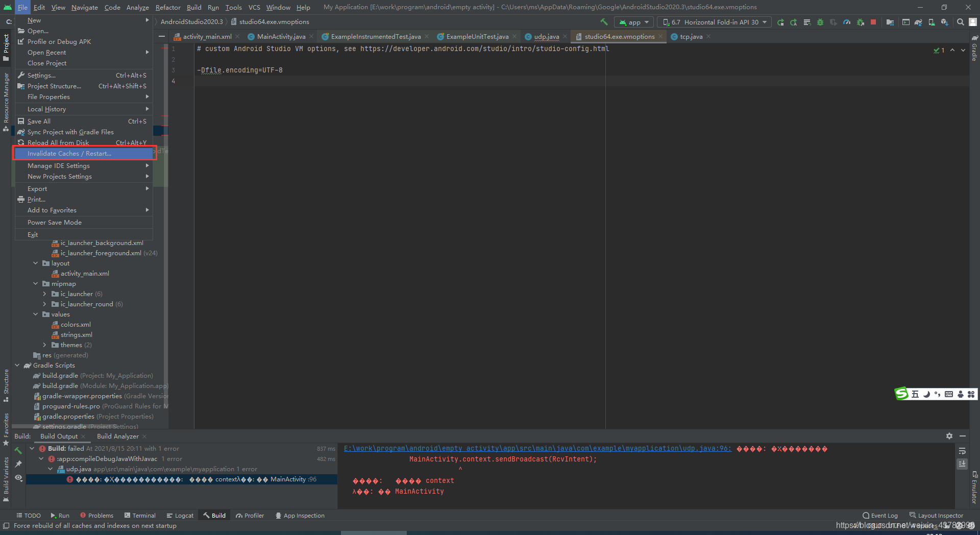Open Build Output settings gear icon
The width and height of the screenshot is (980, 535).
(949, 436)
